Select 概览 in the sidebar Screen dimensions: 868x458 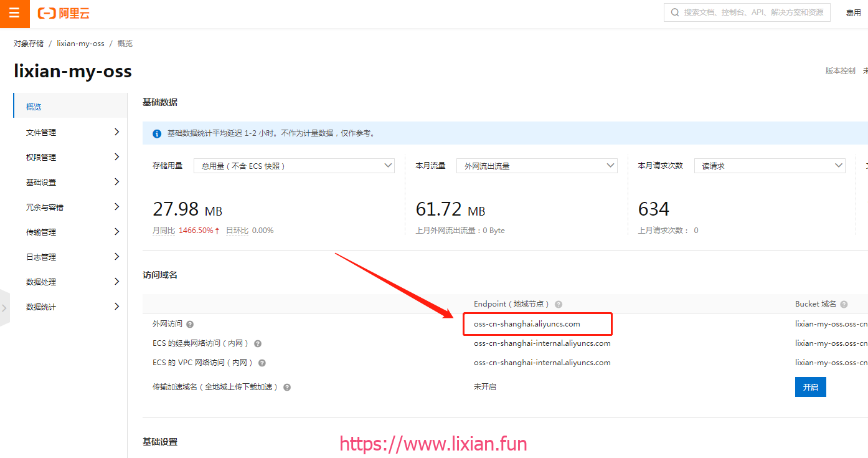[70, 107]
